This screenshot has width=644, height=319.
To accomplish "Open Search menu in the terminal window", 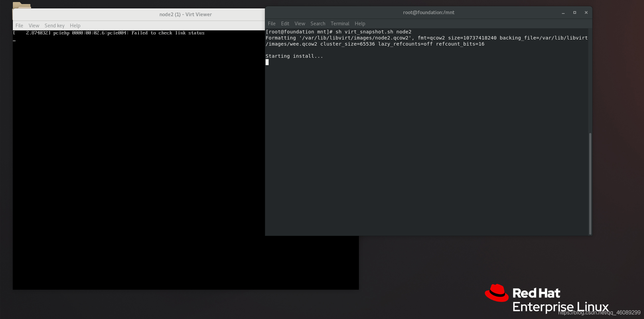I will click(x=318, y=24).
